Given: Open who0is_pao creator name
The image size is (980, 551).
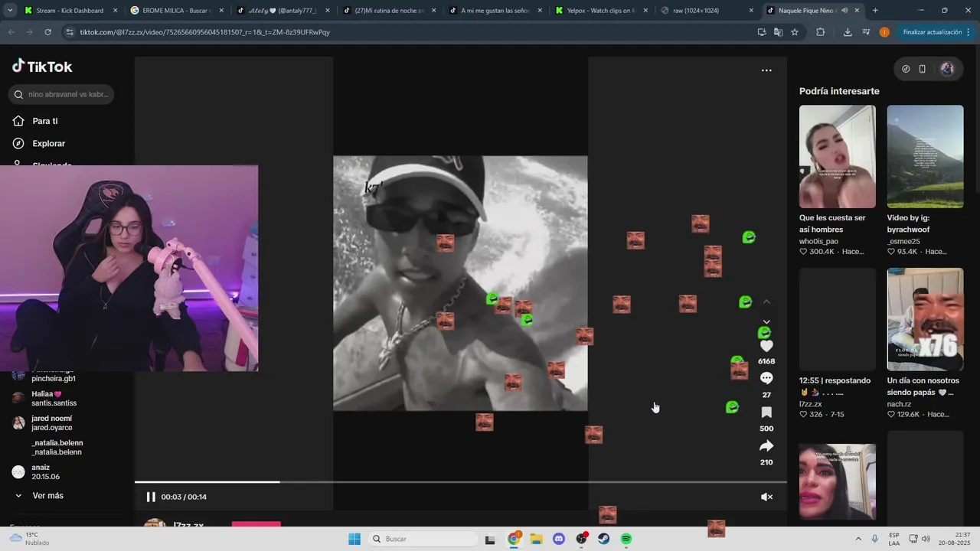Looking at the screenshot, I should coord(818,241).
